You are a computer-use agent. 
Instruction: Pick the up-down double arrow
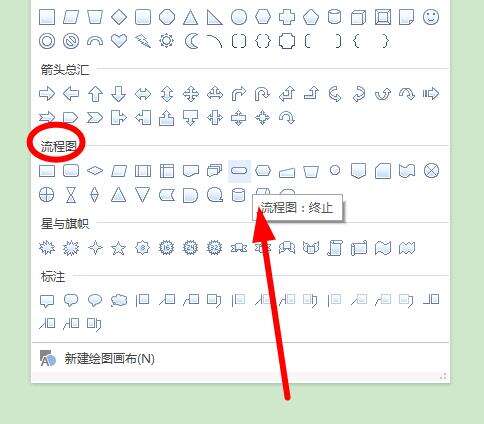coord(167,94)
